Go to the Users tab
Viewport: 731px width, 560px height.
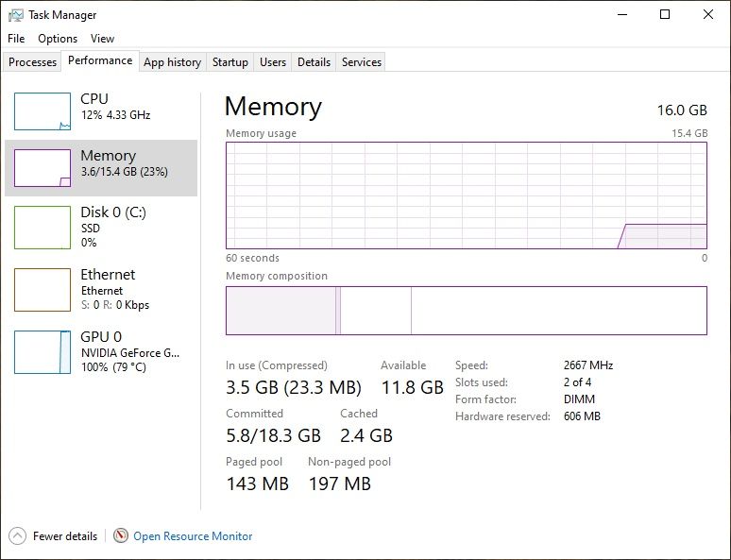272,62
